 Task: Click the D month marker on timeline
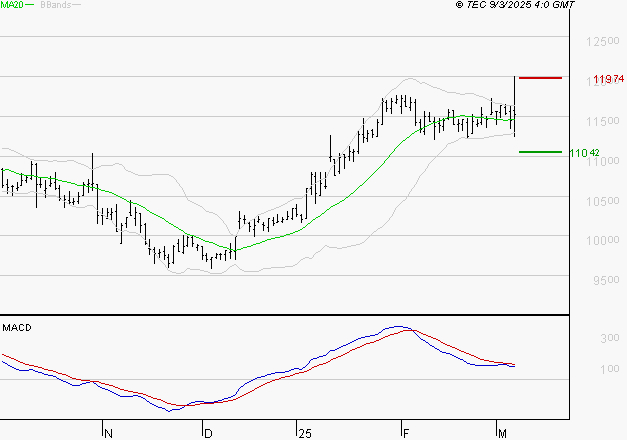[208, 434]
